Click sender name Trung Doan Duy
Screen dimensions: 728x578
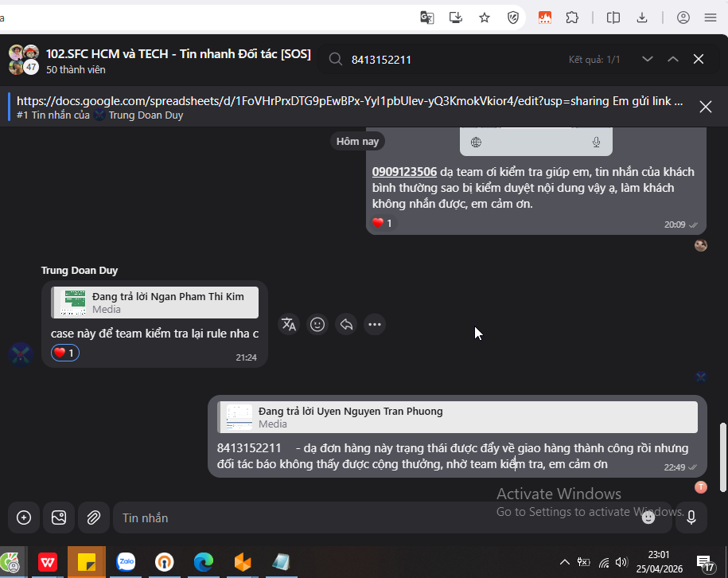click(80, 271)
